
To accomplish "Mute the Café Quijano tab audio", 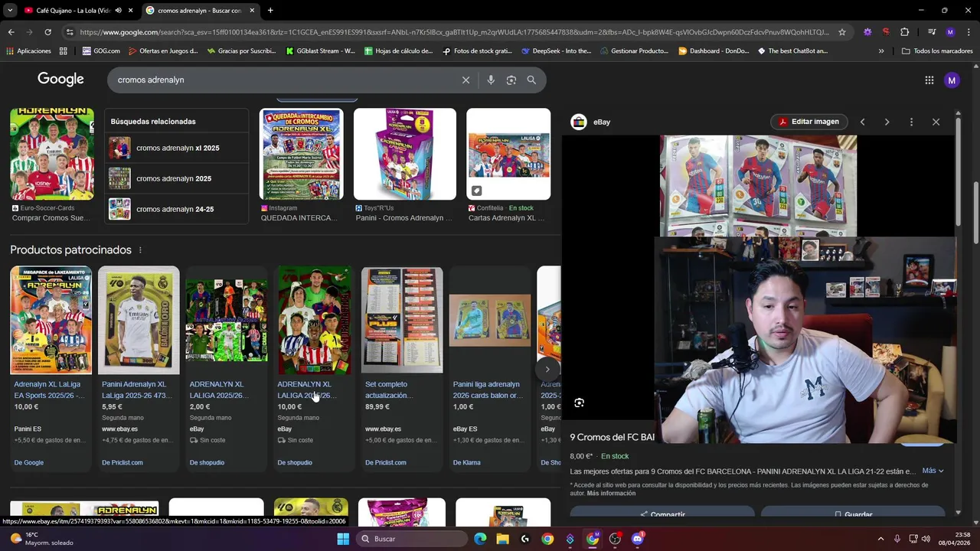I will pyautogui.click(x=118, y=10).
